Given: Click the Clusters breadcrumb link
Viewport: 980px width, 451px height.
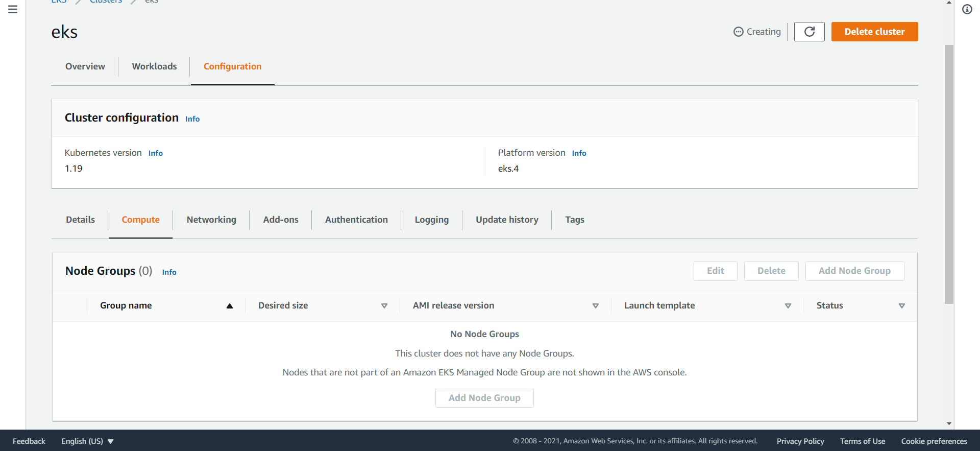Looking at the screenshot, I should click(x=106, y=2).
